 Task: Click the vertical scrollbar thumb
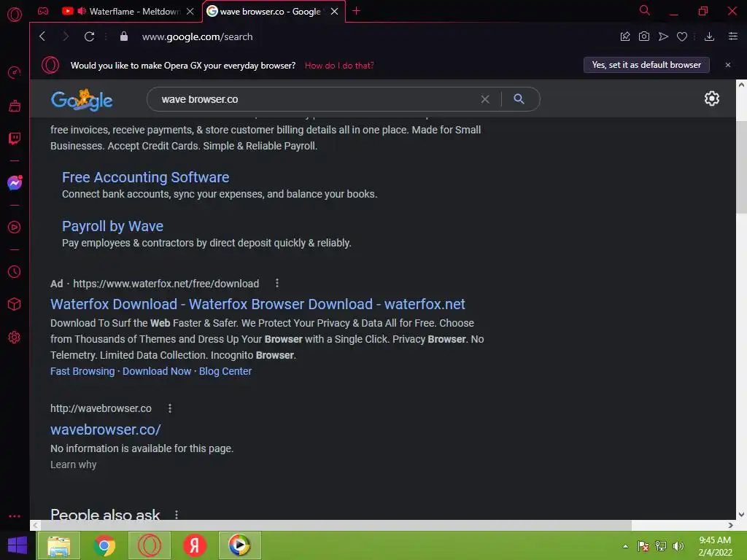tap(741, 167)
